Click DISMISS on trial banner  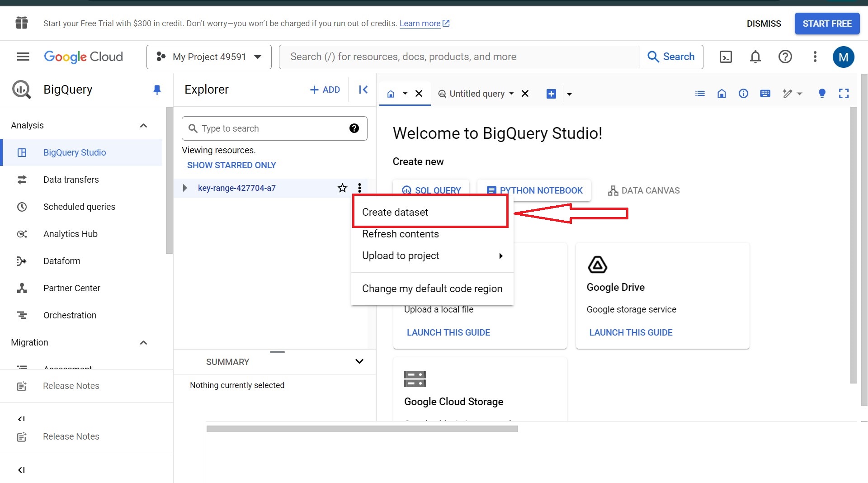764,24
